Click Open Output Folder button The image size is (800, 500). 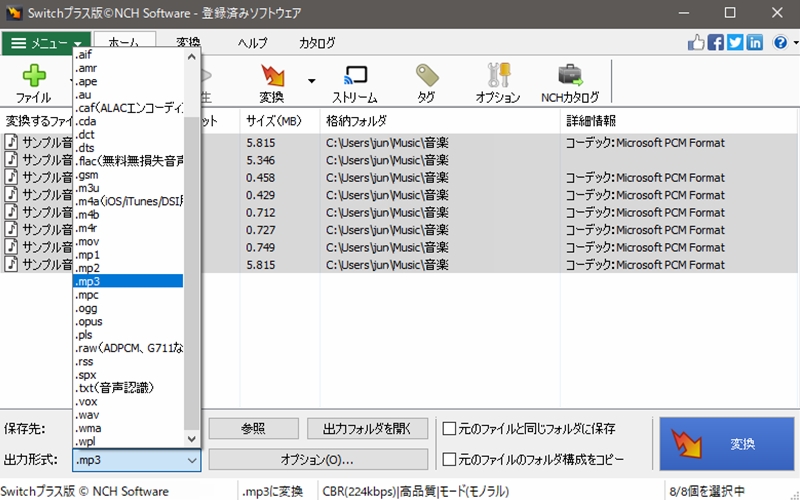367,429
